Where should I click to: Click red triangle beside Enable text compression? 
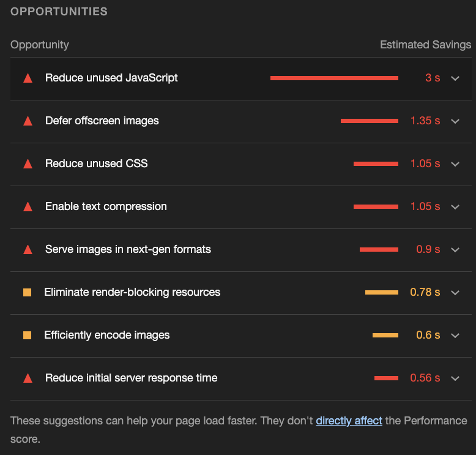(x=28, y=207)
